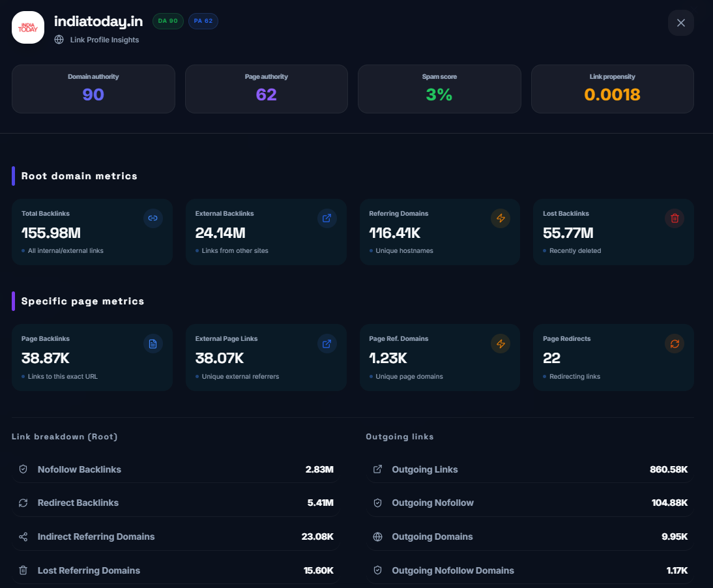Click the Outgoing links section heading
Image resolution: width=713 pixels, height=588 pixels.
click(400, 437)
